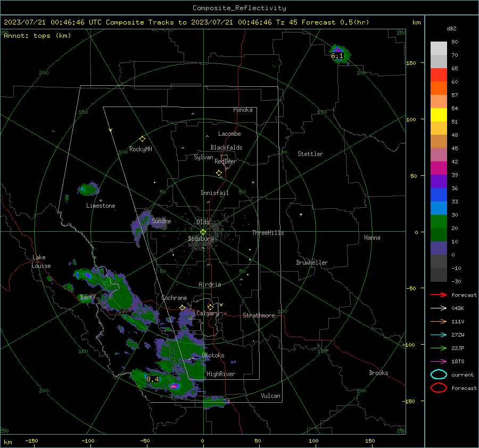Image resolution: width=479 pixels, height=448 pixels.
Task: Click the Didsbury town label
Action: (201, 239)
